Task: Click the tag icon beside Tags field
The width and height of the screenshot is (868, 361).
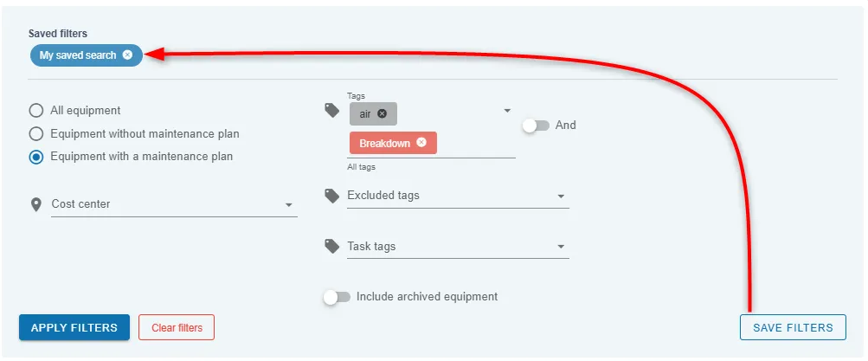Action: 332,111
